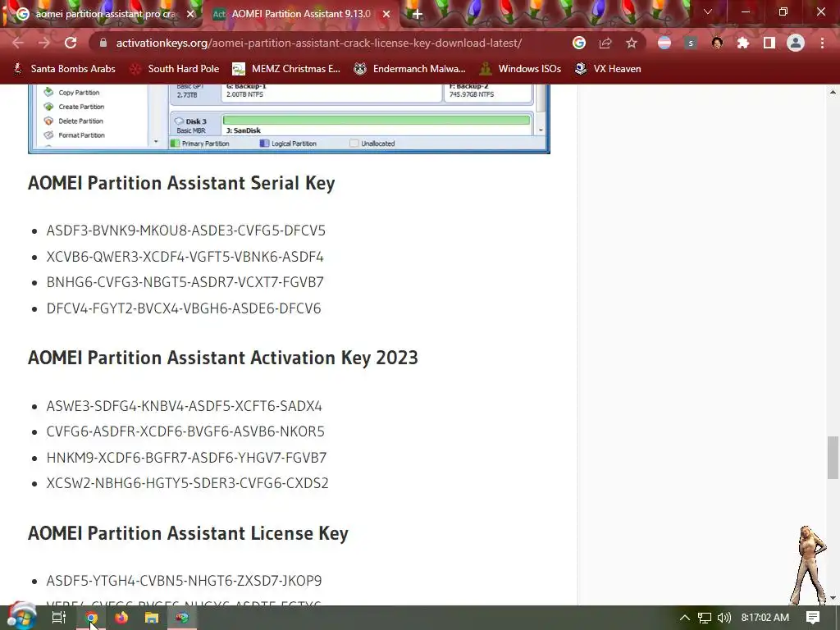Open the South Hard Pole bookmark
Viewport: 840px width, 630px height.
click(x=176, y=69)
